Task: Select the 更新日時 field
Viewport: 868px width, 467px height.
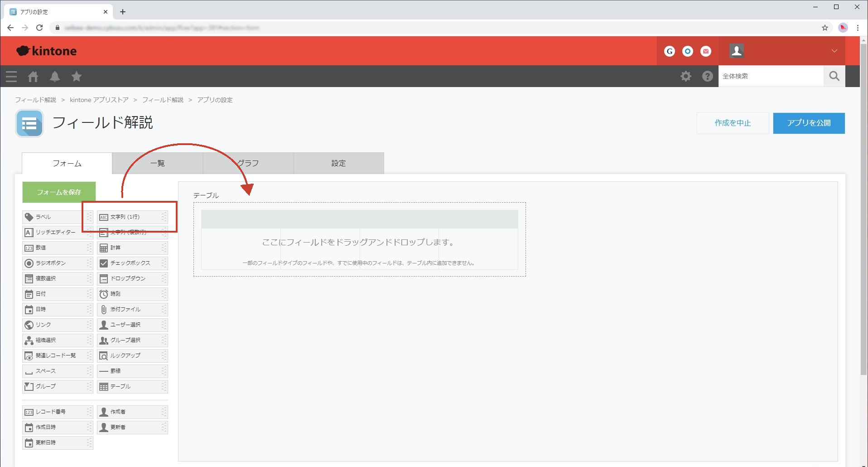Action: [58, 443]
